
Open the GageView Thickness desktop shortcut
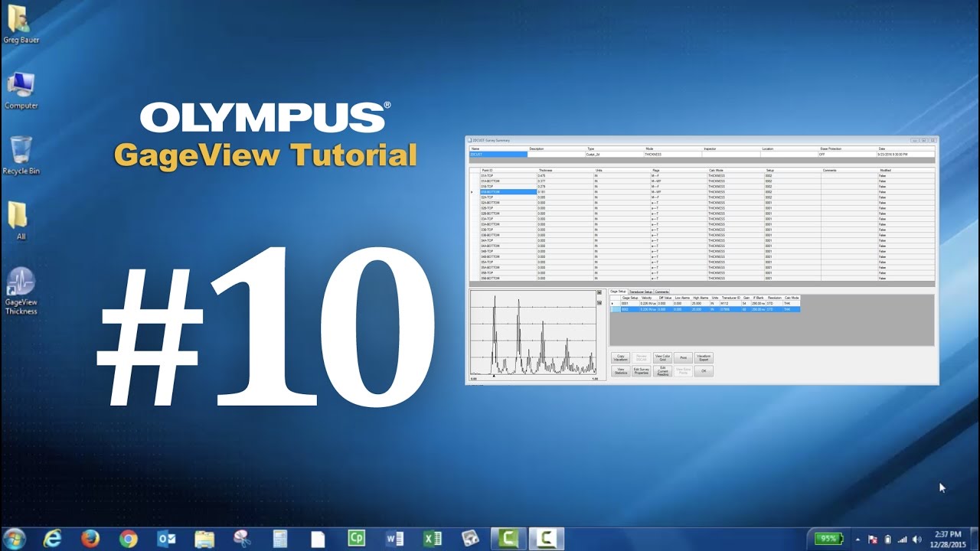(x=21, y=291)
